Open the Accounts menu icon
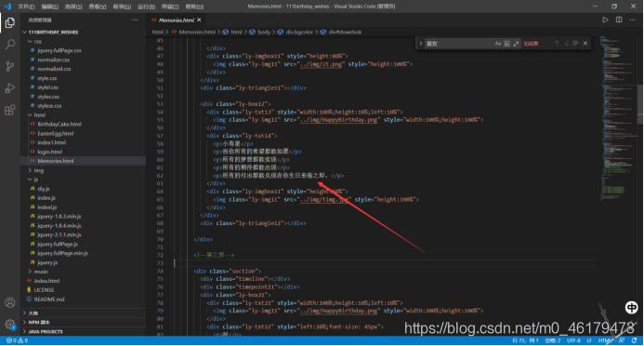Screen dimensions: 644x346 tap(10, 302)
